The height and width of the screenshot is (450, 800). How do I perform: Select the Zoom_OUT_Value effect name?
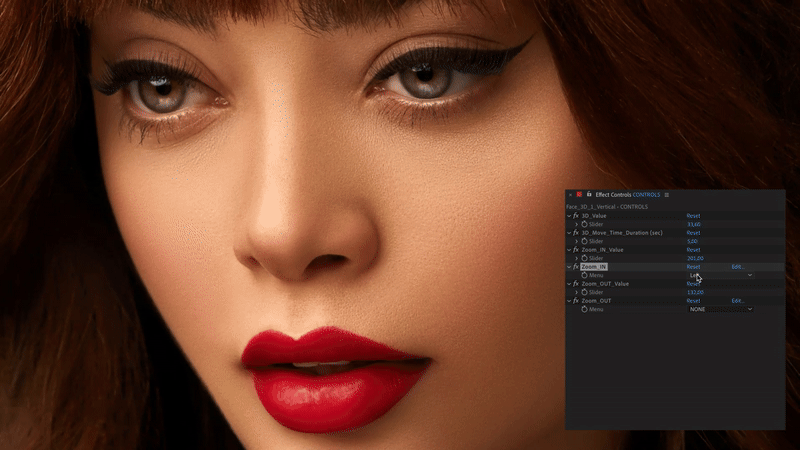605,284
